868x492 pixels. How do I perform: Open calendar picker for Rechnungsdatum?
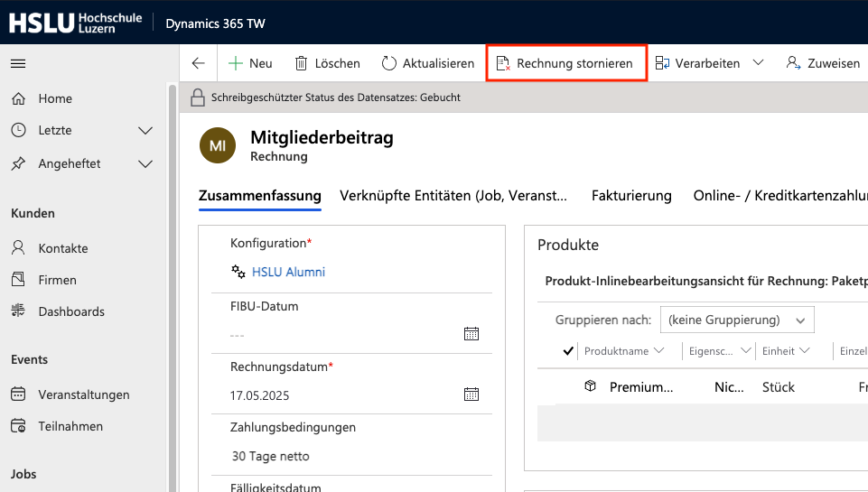coord(471,395)
